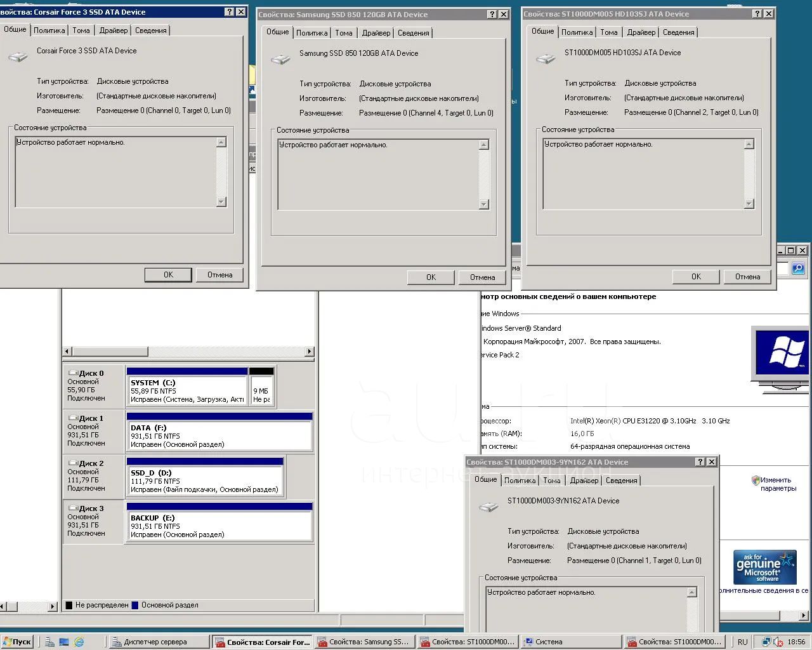Click drive icon in ST1000DM005 HD103SJ dialog
812x650 pixels.
(x=546, y=58)
